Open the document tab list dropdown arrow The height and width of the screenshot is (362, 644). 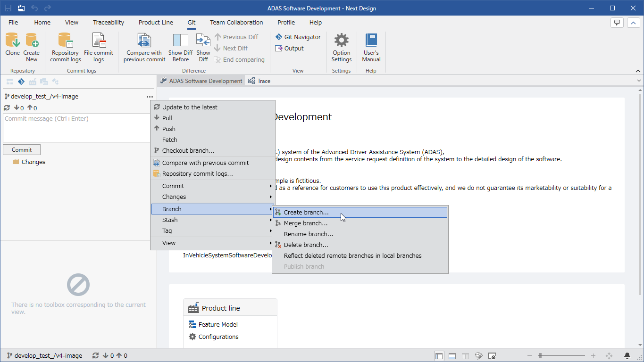(639, 81)
